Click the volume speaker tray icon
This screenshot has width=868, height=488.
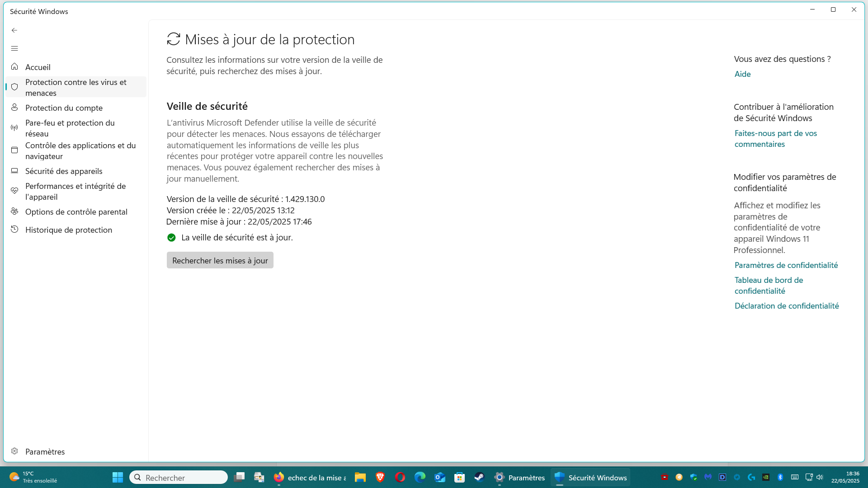[x=820, y=477]
